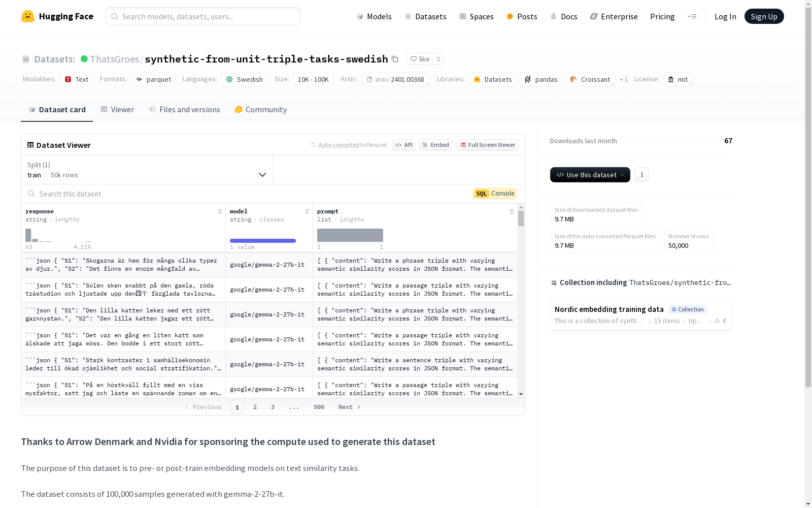Open the ThatsGroes author profile

(115, 59)
